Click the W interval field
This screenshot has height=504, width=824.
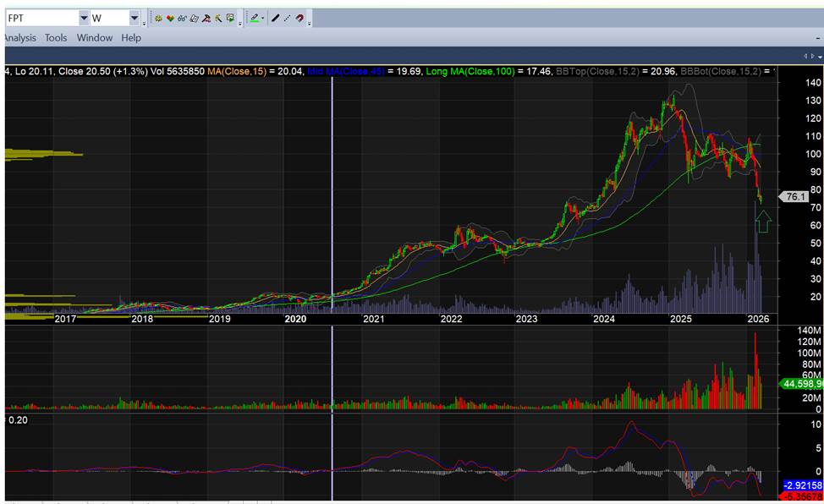pos(110,19)
